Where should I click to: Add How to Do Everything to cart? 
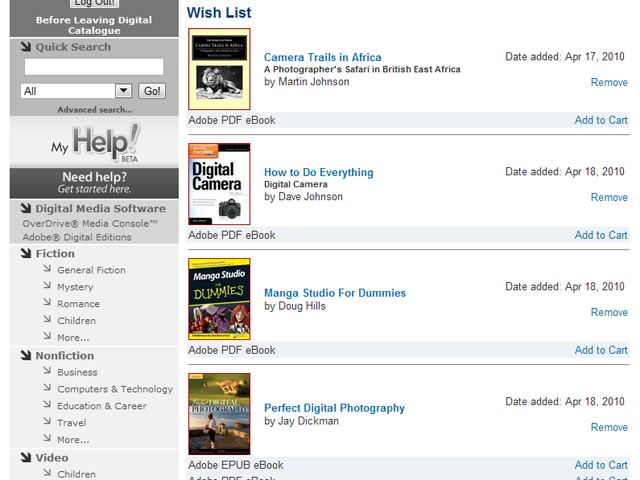coord(601,235)
